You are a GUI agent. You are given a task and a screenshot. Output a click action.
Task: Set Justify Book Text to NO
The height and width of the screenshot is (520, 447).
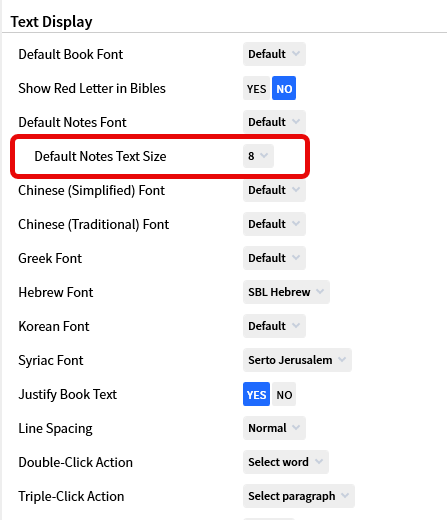[284, 394]
